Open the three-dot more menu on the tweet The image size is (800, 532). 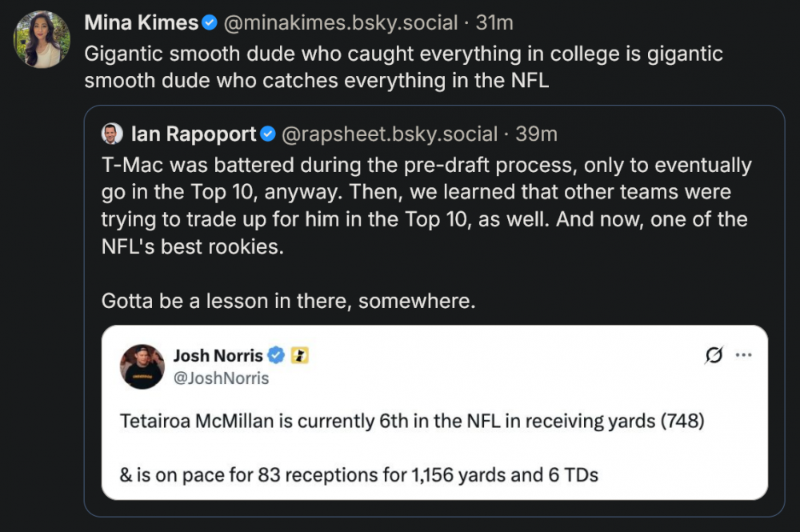(x=743, y=355)
